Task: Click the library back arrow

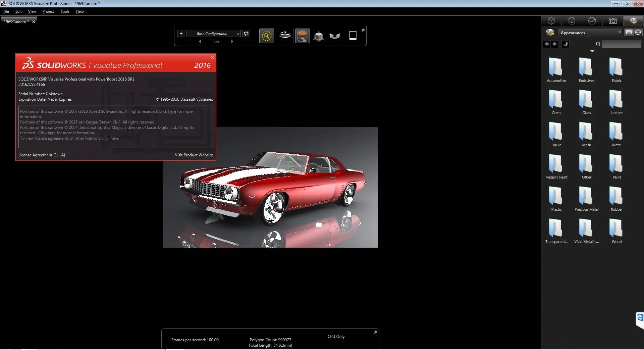Action: click(x=547, y=44)
